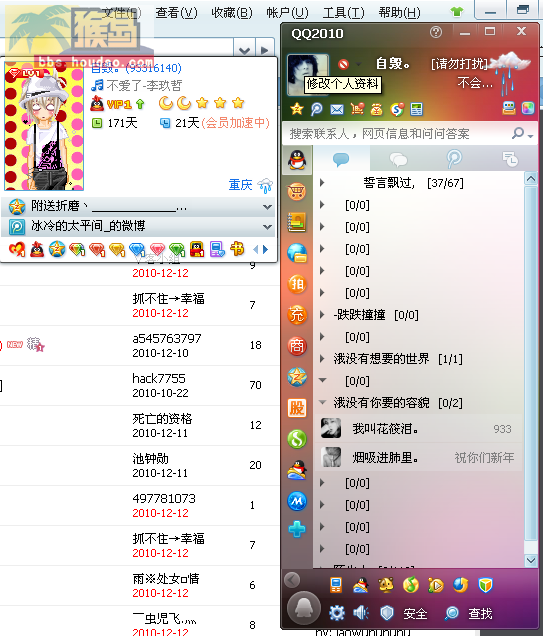Image resolution: width=543 pixels, height=636 pixels.
Task: Click the green shirt skin icon
Action: [457, 12]
